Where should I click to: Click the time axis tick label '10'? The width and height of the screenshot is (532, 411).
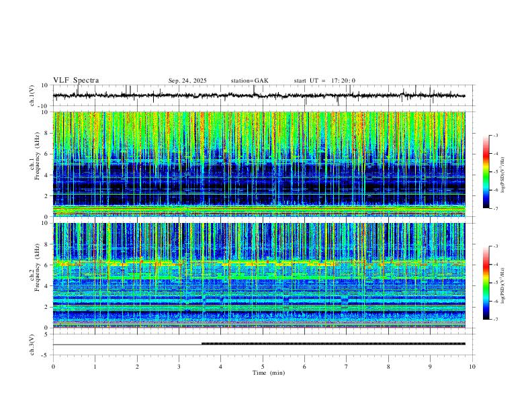click(x=472, y=367)
